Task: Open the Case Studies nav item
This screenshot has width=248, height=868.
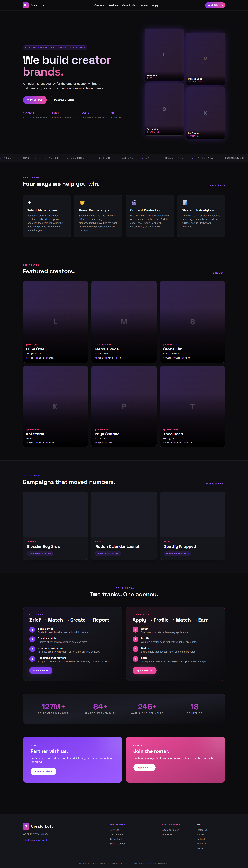Action: [x=129, y=5]
